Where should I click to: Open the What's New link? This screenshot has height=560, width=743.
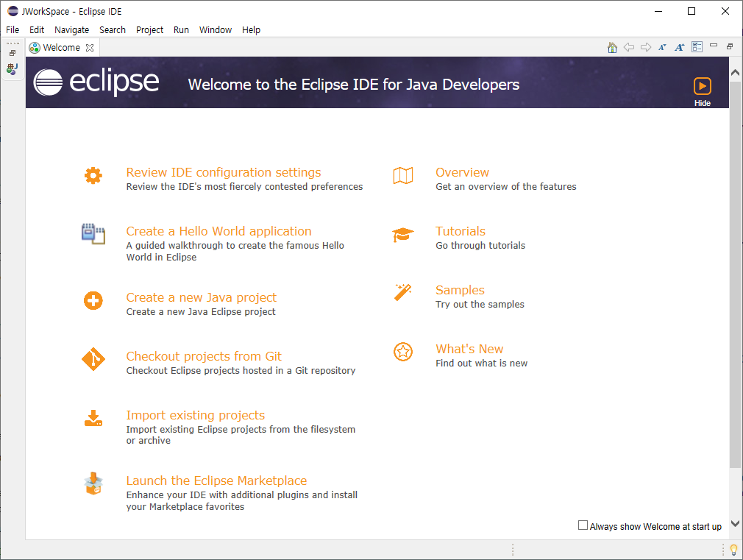click(469, 349)
